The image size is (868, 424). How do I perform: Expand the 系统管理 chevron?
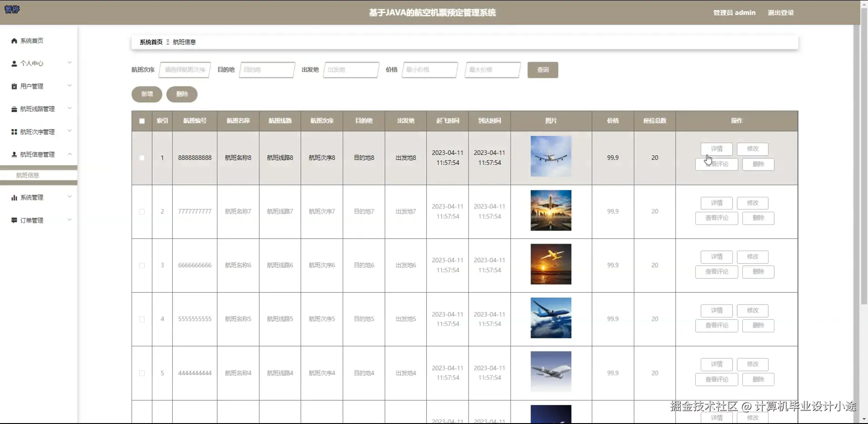69,197
